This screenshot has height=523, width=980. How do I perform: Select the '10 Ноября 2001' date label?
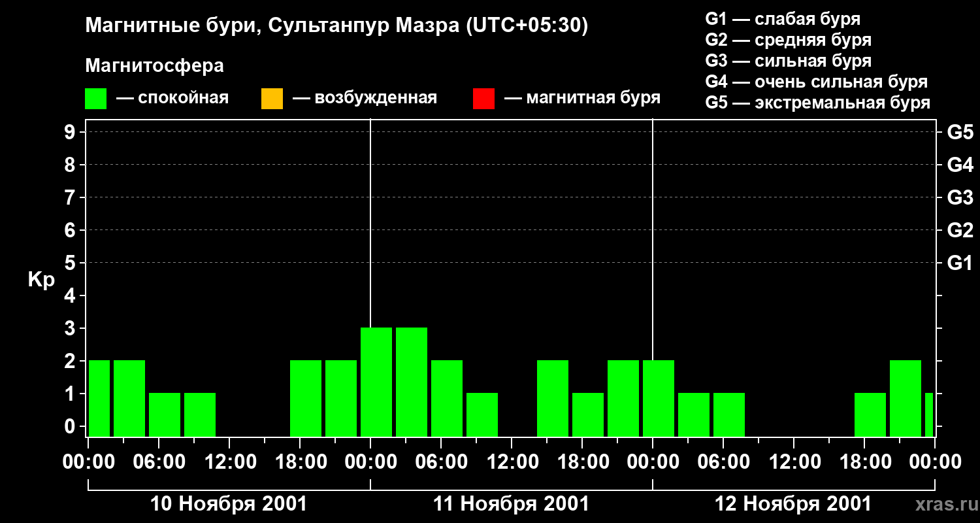[229, 503]
